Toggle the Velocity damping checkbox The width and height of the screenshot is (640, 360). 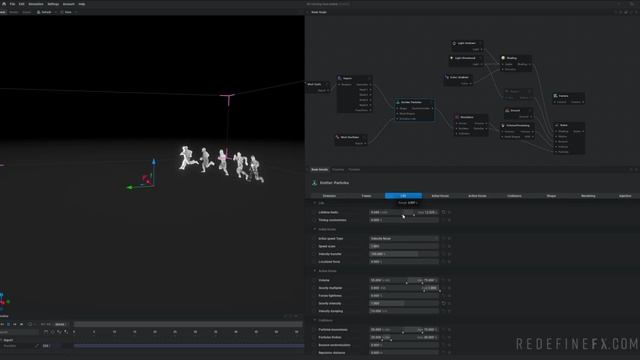pos(315,311)
